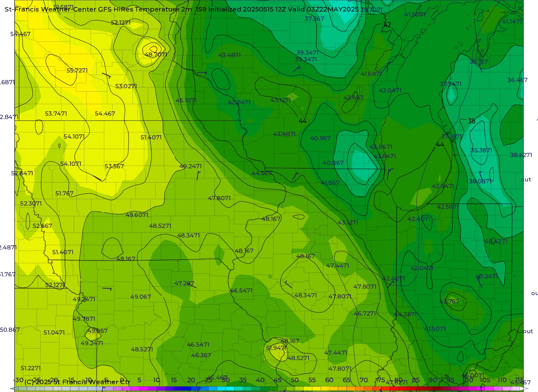Select the 42.5871 temperature label
The height and width of the screenshot is (392, 538).
coord(447,207)
